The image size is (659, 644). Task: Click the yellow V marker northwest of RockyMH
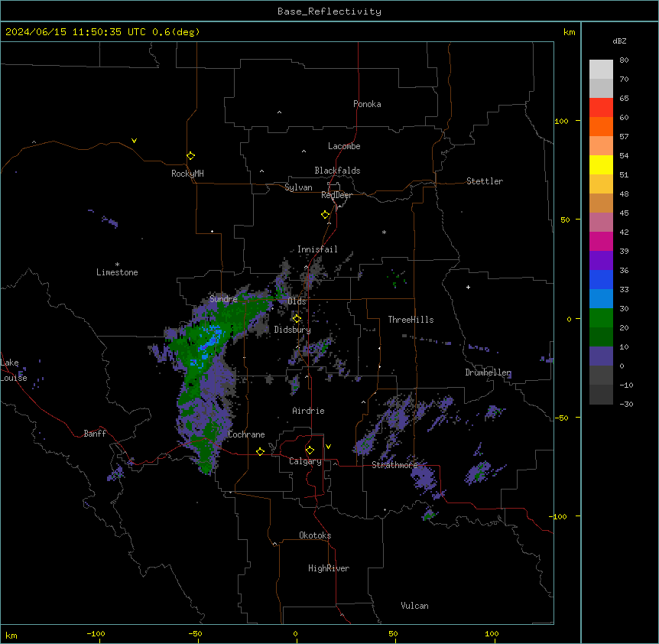134,141
